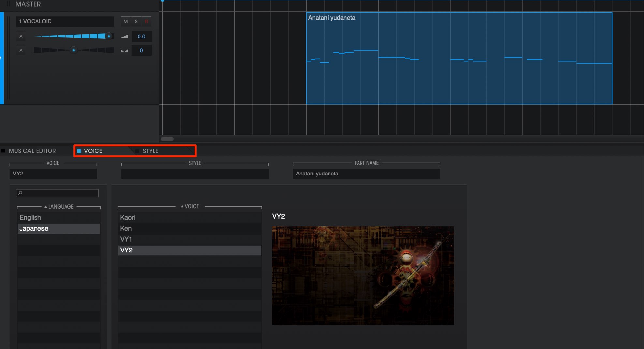Choose the Kaori voice
The image size is (644, 349).
[190, 218]
